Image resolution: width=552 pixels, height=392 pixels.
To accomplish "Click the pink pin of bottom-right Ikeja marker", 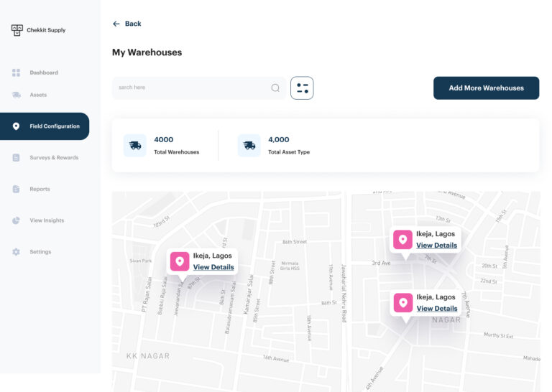I will coord(403,302).
